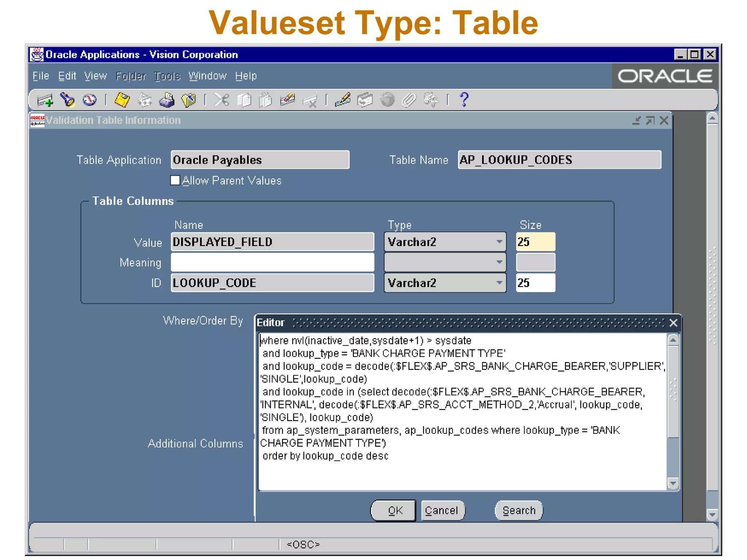This screenshot has width=747, height=560.
Task: Click the Print icon in toolbar
Action: tap(167, 100)
